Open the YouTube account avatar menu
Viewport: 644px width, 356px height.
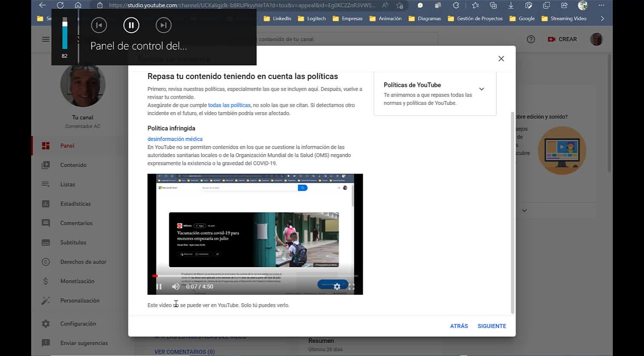(x=596, y=39)
